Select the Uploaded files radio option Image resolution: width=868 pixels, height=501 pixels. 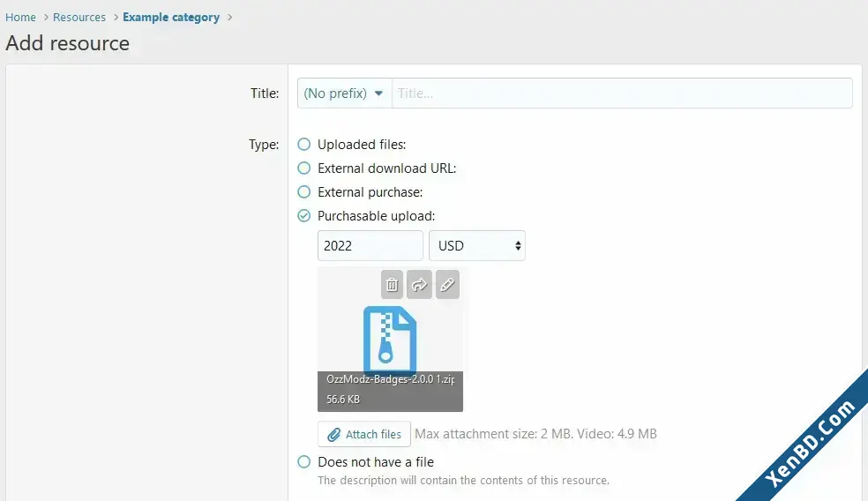tap(304, 145)
